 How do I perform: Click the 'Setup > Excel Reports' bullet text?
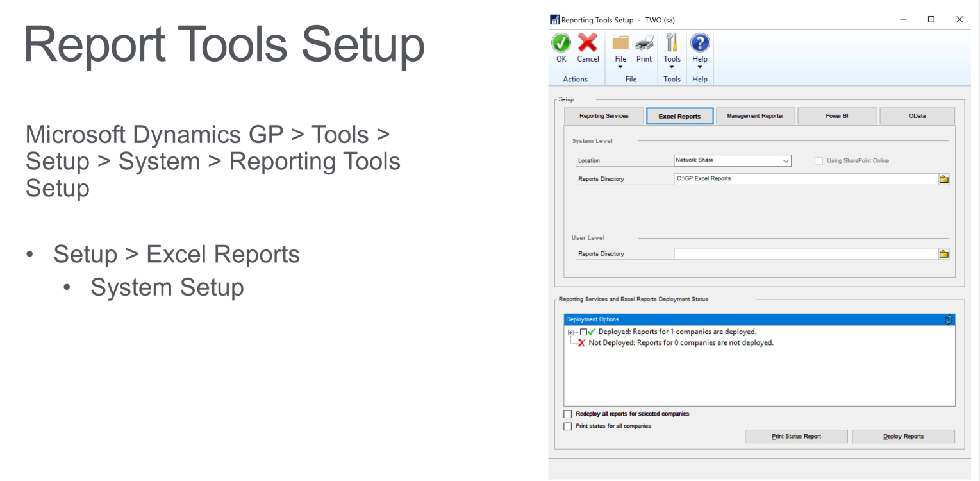(x=176, y=255)
